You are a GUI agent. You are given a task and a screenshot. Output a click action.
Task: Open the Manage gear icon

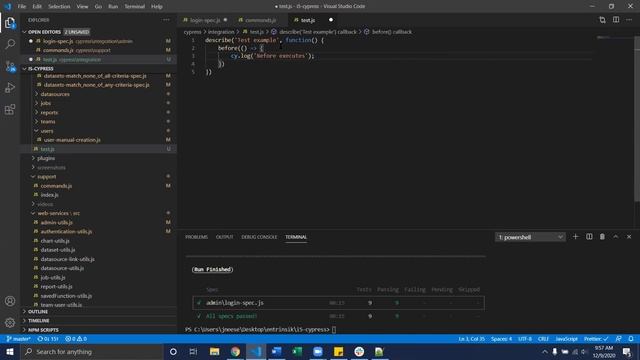[10, 323]
